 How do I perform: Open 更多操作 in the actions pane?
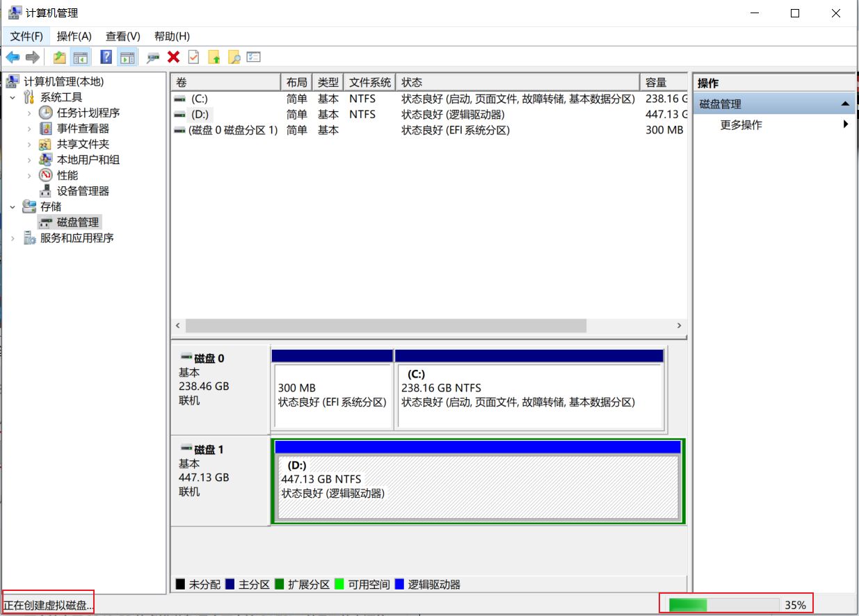(x=741, y=125)
